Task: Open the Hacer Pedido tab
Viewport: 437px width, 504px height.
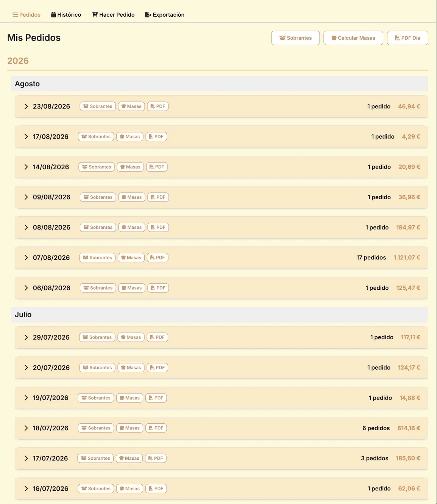Action: (x=113, y=15)
